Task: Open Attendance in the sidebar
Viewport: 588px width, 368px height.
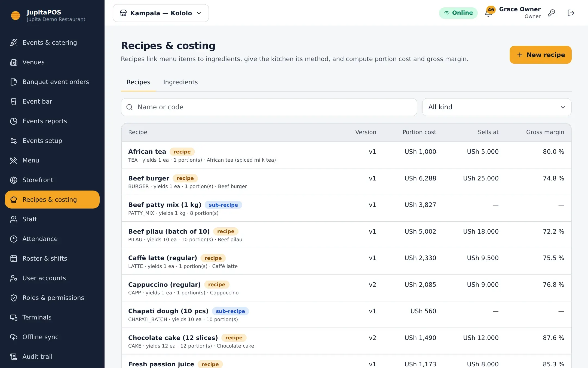Action: pos(52,239)
